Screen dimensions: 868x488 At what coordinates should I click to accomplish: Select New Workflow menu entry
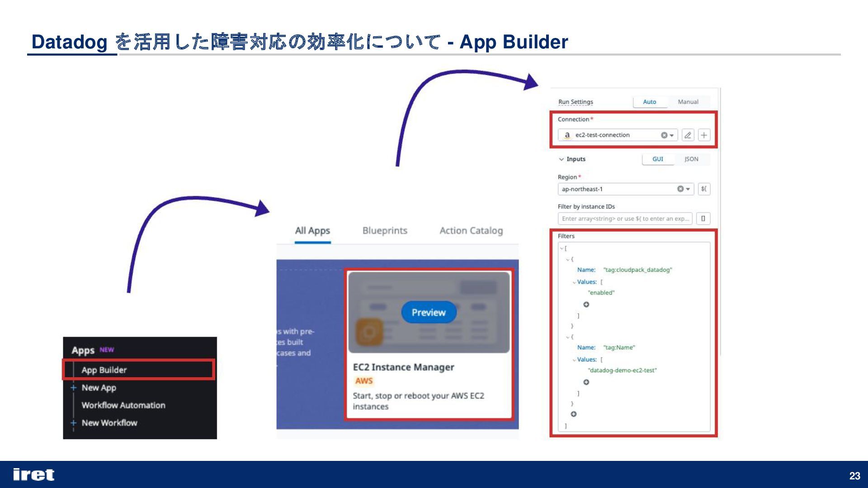point(109,423)
